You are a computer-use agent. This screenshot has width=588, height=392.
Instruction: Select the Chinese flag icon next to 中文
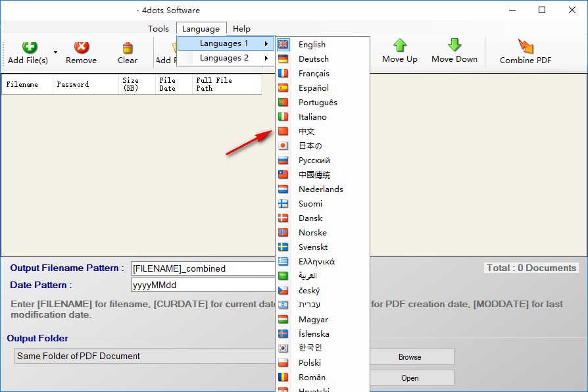283,132
